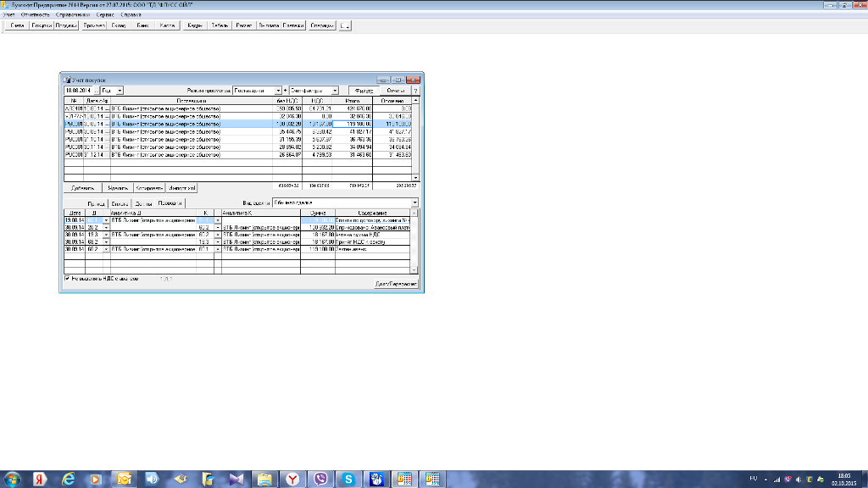Launch Viber from the taskbar
Screen dimensions: 868x488
[x=320, y=479]
